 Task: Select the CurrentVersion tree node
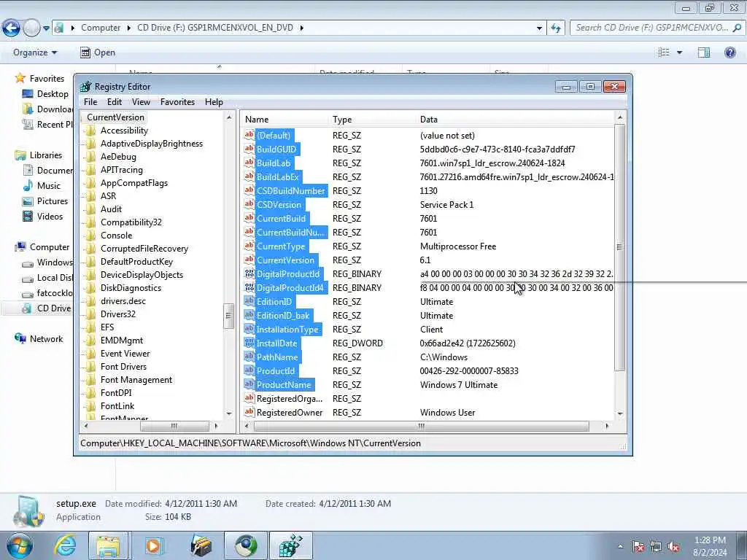point(115,117)
